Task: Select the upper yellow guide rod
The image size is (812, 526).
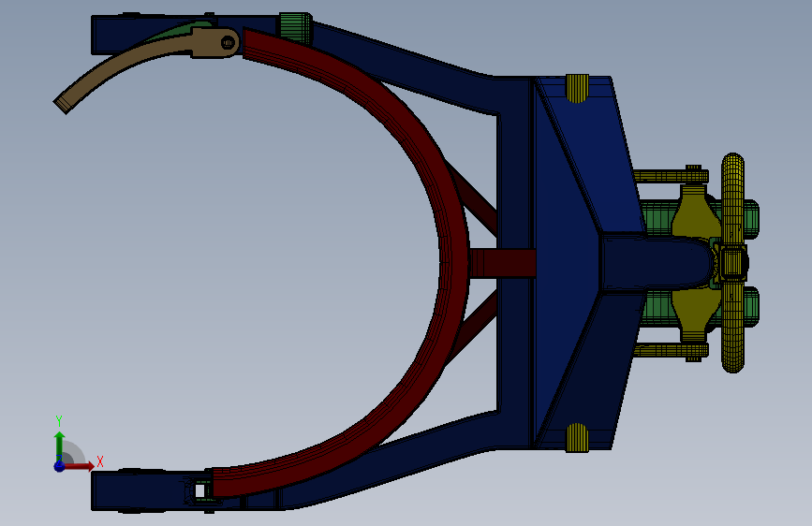Action: pos(671,176)
